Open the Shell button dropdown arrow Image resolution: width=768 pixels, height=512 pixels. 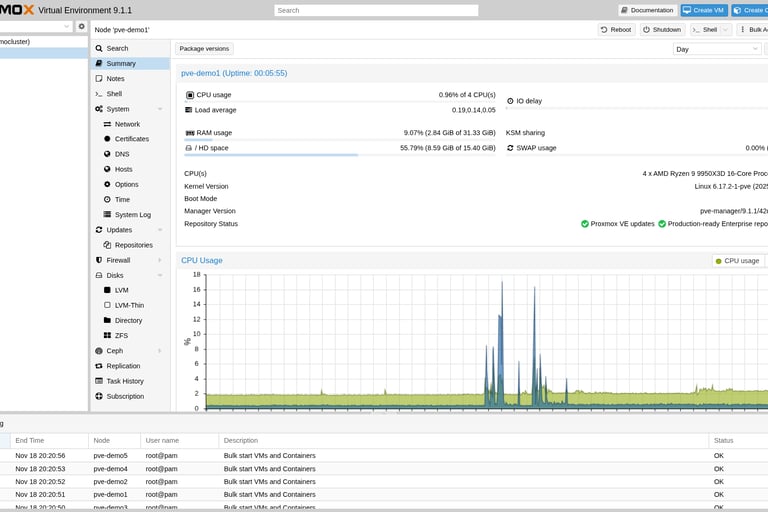(x=726, y=30)
